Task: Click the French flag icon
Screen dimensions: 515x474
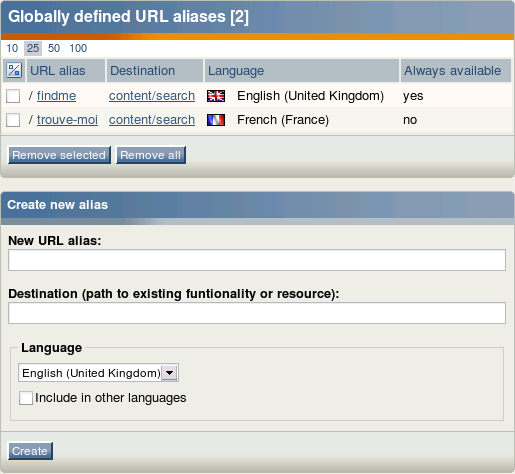Action: tap(216, 120)
